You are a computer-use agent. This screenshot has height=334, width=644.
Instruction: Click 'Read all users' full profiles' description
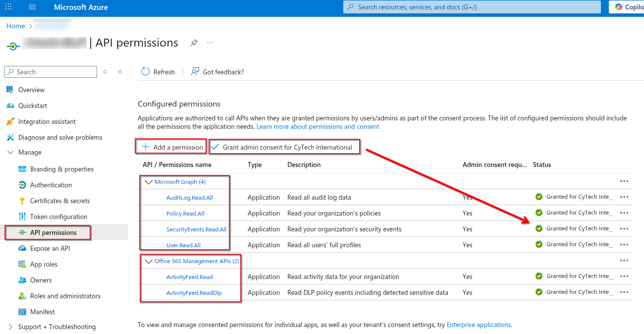(324, 245)
